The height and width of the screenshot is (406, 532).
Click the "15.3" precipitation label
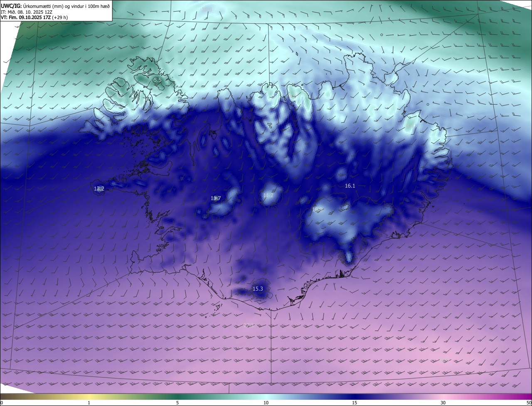pyautogui.click(x=258, y=289)
